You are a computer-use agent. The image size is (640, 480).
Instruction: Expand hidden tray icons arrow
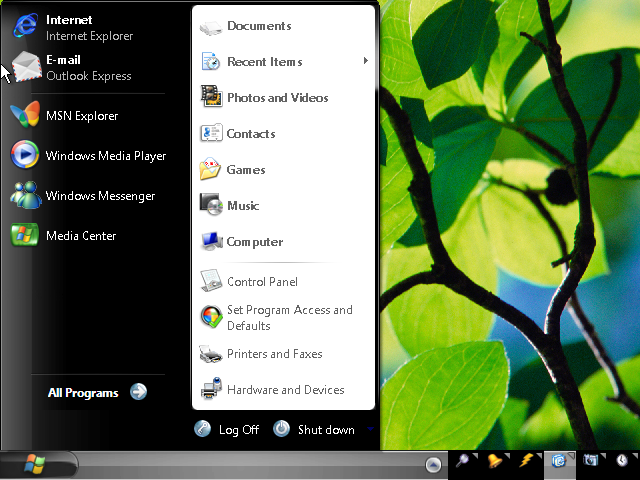click(433, 464)
